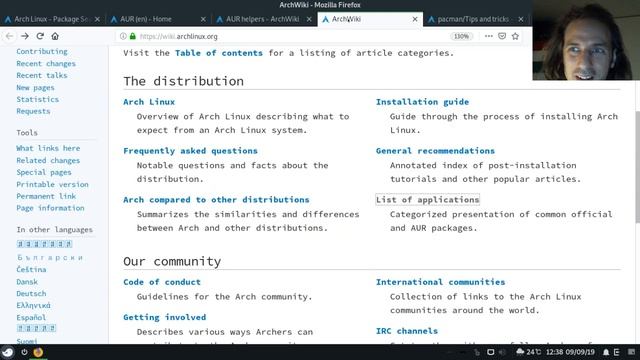Open the IRC channels link
The width and height of the screenshot is (640, 360).
[407, 331]
